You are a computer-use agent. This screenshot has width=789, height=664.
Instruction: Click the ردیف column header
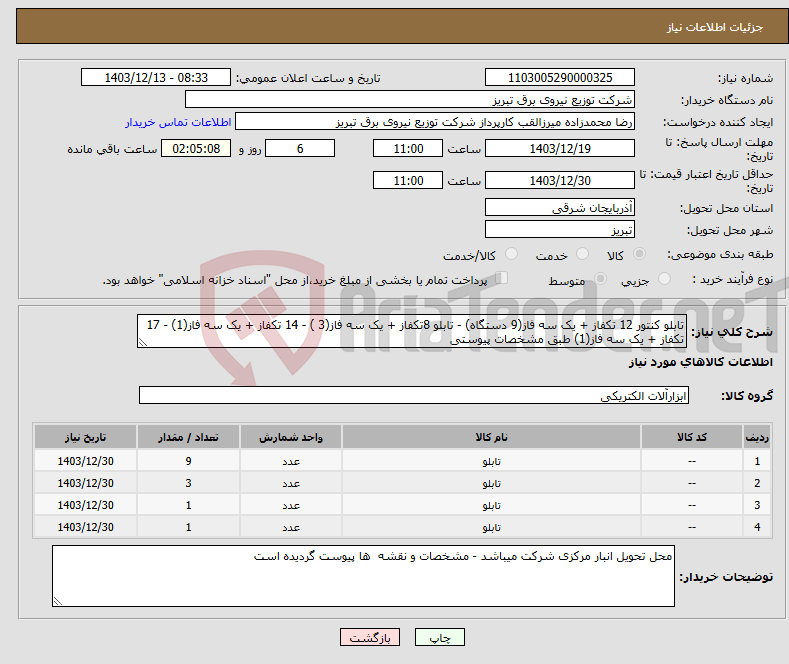tap(757, 437)
